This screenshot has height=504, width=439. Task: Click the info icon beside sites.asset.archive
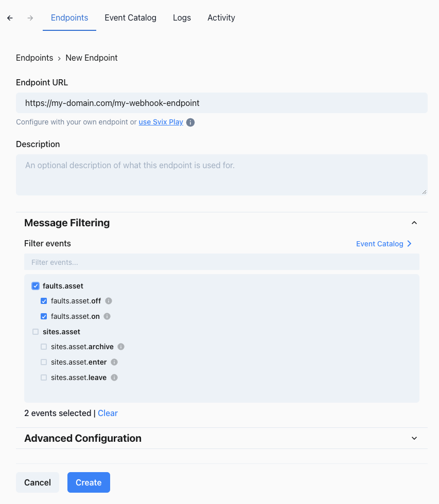(121, 347)
